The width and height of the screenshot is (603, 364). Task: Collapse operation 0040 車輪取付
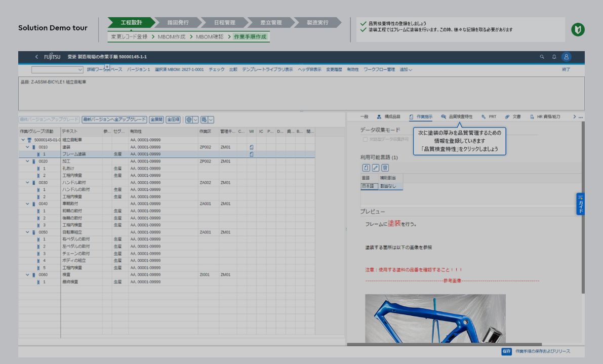(x=27, y=204)
